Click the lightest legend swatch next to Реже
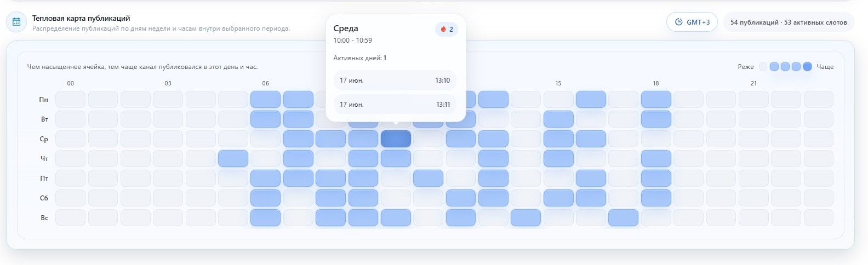868x265 pixels. pyautogui.click(x=763, y=67)
